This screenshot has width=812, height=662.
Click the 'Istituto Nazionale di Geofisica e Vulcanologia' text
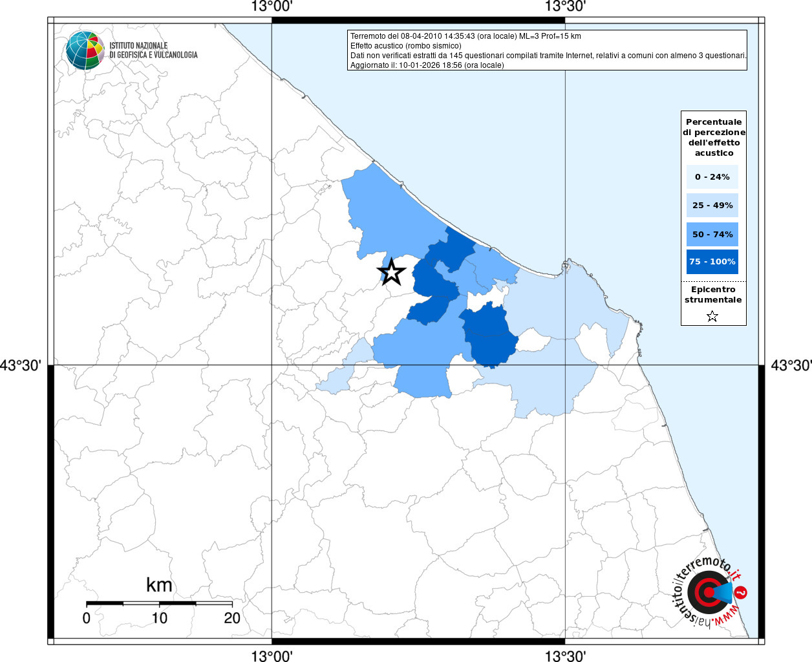(153, 50)
